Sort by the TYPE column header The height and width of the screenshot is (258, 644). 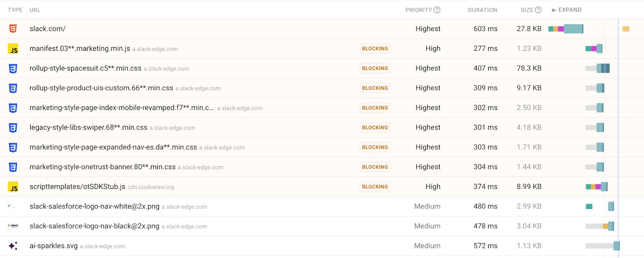15,10
